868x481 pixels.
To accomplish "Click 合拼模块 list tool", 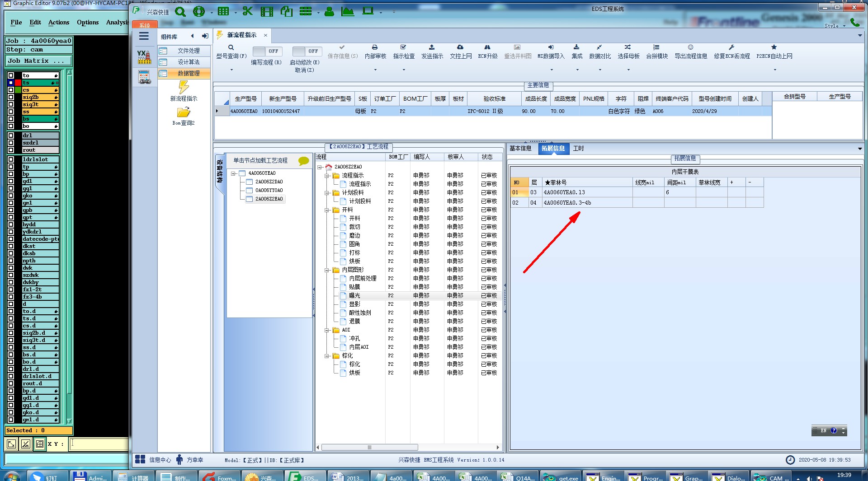I will coord(656,52).
